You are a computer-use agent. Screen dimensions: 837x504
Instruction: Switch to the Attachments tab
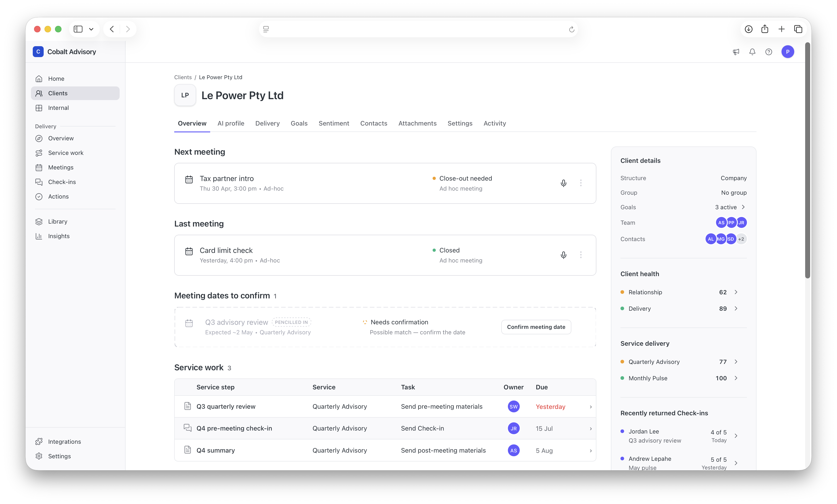click(417, 123)
